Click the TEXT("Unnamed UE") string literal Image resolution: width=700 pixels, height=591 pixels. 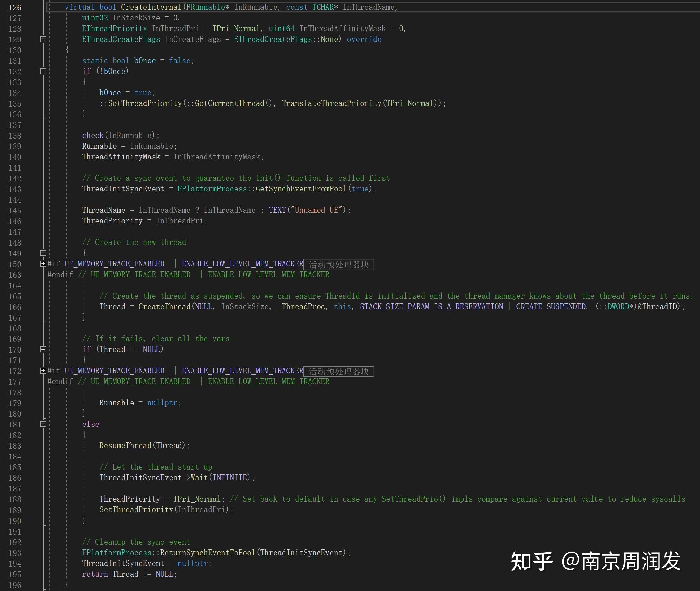click(308, 210)
